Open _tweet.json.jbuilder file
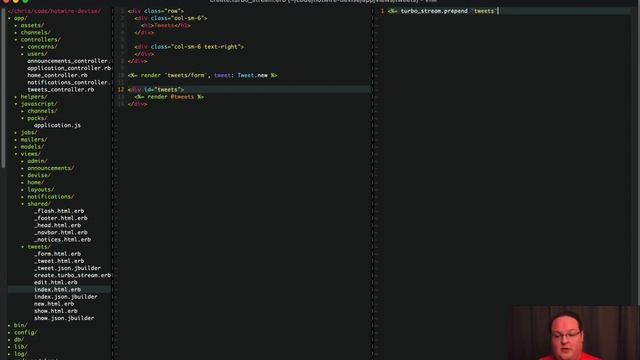The width and height of the screenshot is (640, 360). point(67,268)
